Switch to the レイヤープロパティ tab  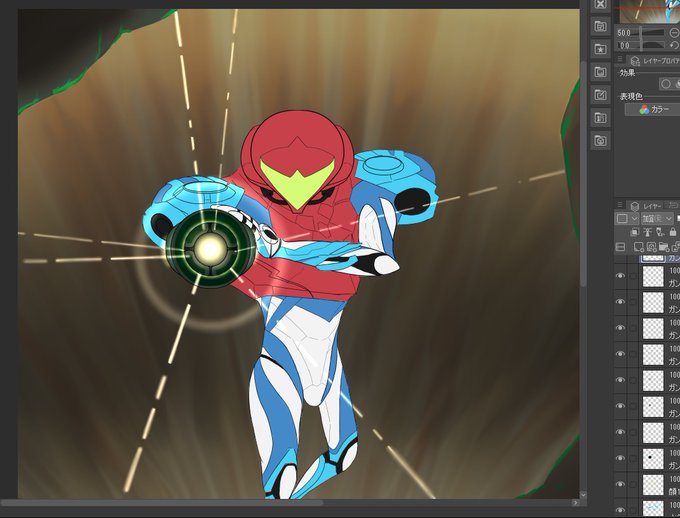[x=654, y=61]
